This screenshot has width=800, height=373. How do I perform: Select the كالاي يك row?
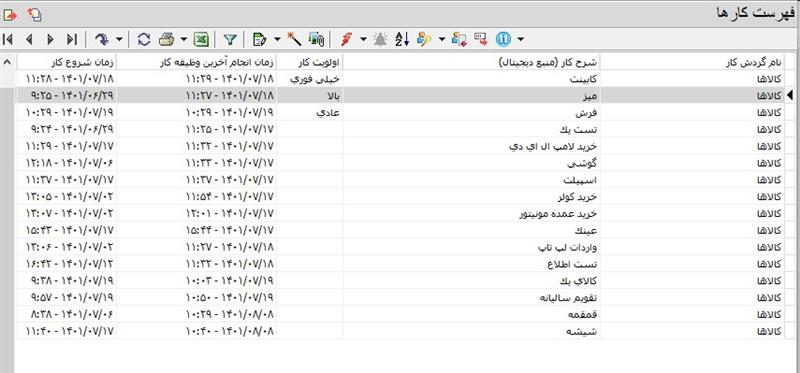click(400, 281)
